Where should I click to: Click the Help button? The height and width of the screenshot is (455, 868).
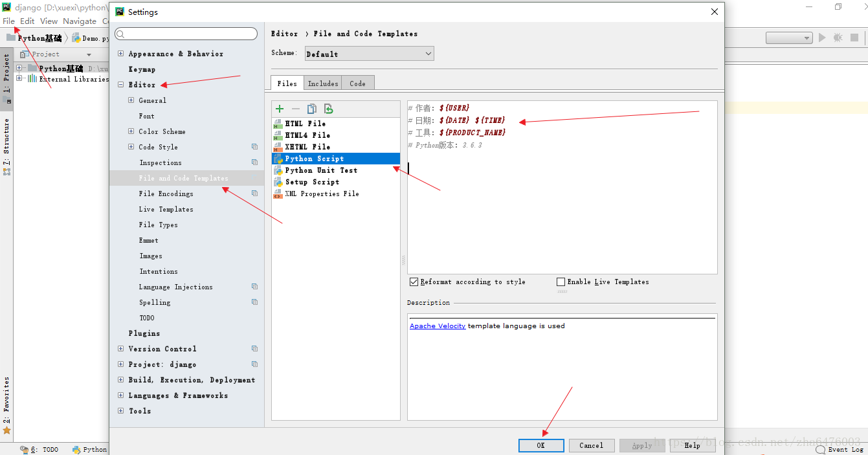click(x=693, y=445)
